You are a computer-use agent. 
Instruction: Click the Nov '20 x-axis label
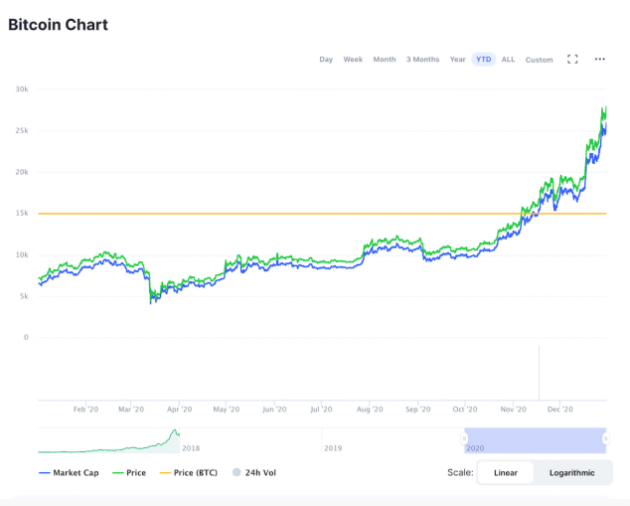click(x=513, y=409)
